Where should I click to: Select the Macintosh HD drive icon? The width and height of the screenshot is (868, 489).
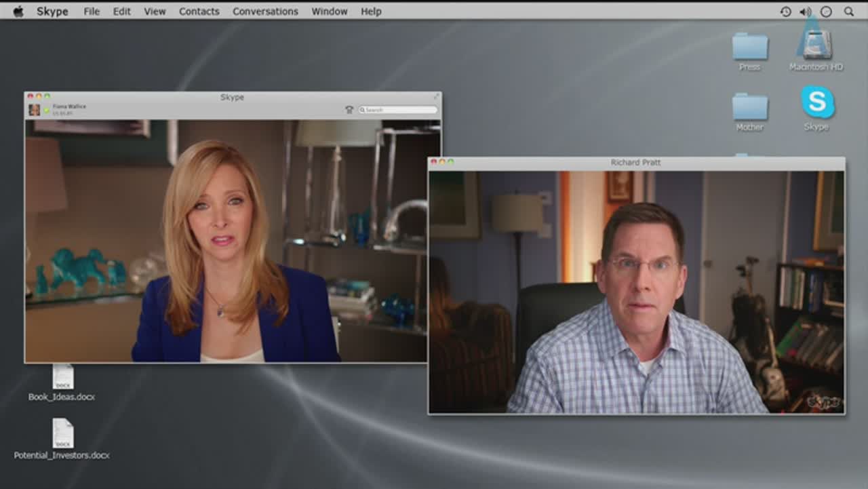816,44
